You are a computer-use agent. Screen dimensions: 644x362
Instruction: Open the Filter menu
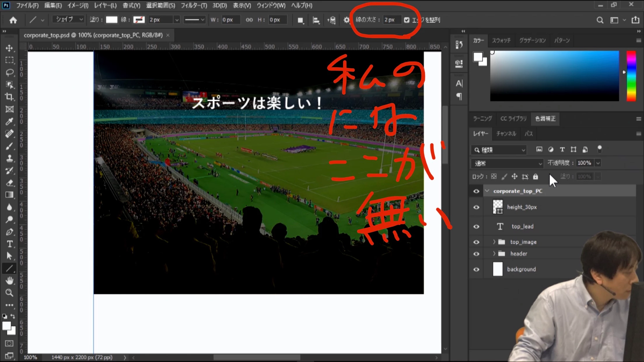(x=194, y=5)
